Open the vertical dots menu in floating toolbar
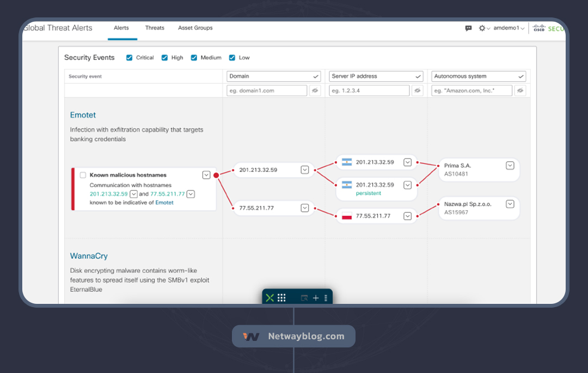 point(326,298)
